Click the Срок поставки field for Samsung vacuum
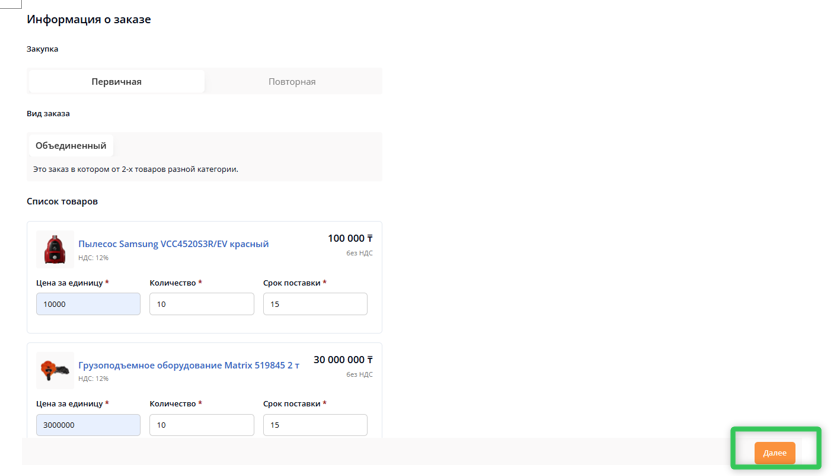 coord(315,304)
